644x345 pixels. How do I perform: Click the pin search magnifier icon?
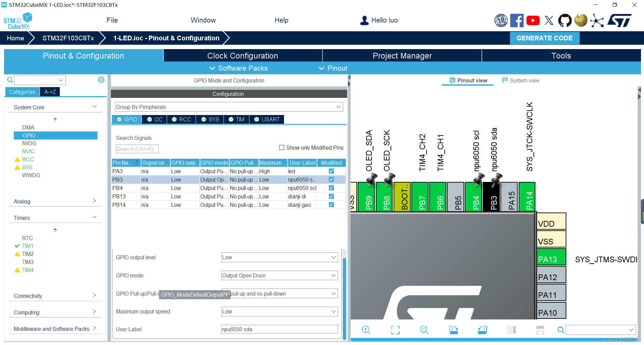[x=561, y=330]
